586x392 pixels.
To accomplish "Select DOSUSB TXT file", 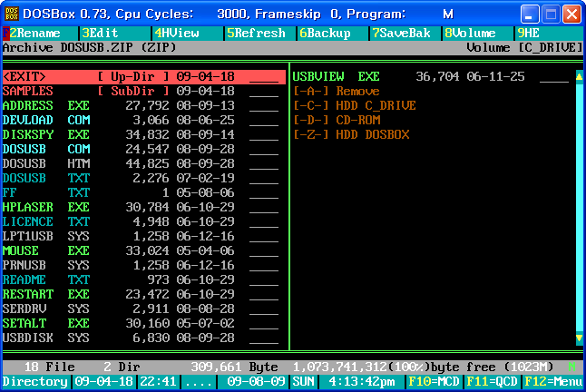I will click(141, 178).
